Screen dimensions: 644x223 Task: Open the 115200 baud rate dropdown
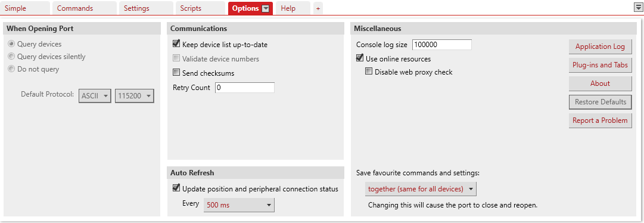tap(135, 96)
